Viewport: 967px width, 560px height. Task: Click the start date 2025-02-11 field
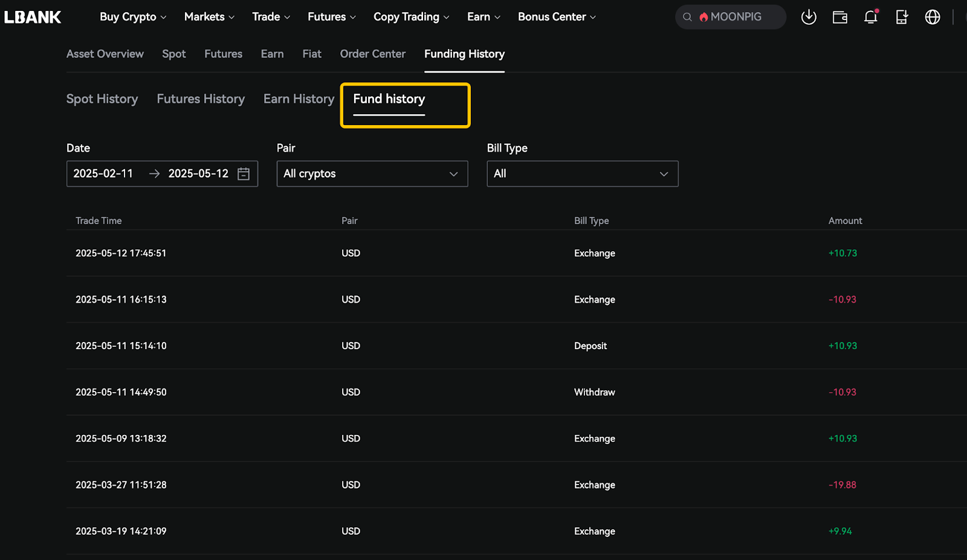pyautogui.click(x=103, y=174)
